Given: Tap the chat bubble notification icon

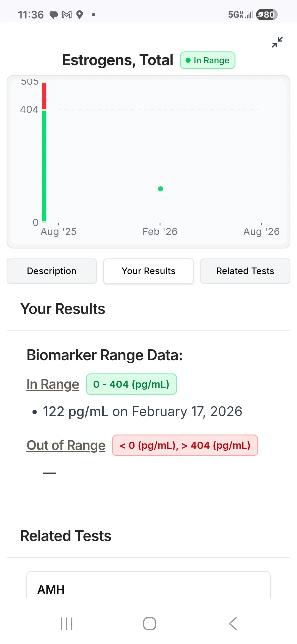Looking at the screenshot, I should [x=54, y=15].
